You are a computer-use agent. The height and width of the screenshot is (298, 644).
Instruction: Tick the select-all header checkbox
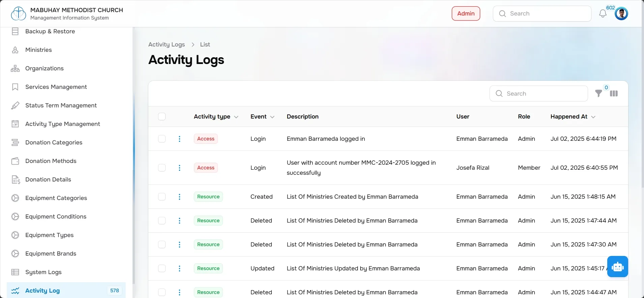click(162, 117)
